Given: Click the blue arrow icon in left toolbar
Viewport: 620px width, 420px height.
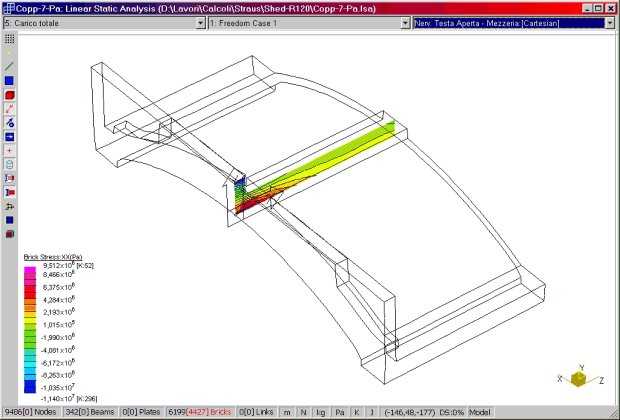Looking at the screenshot, I should [9, 136].
